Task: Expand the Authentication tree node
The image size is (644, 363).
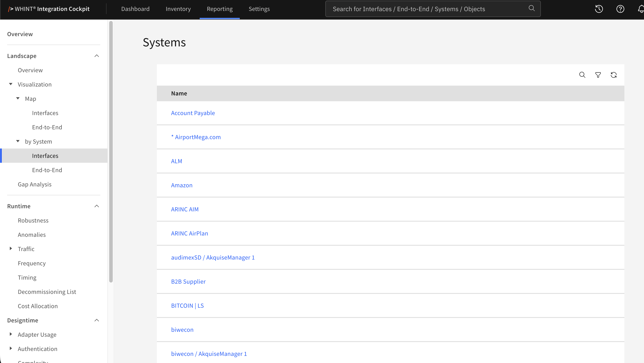Action: 11,349
